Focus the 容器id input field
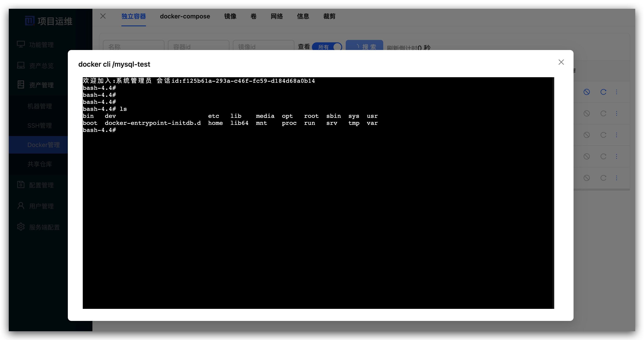Viewport: 644px width, 340px height. [x=198, y=47]
